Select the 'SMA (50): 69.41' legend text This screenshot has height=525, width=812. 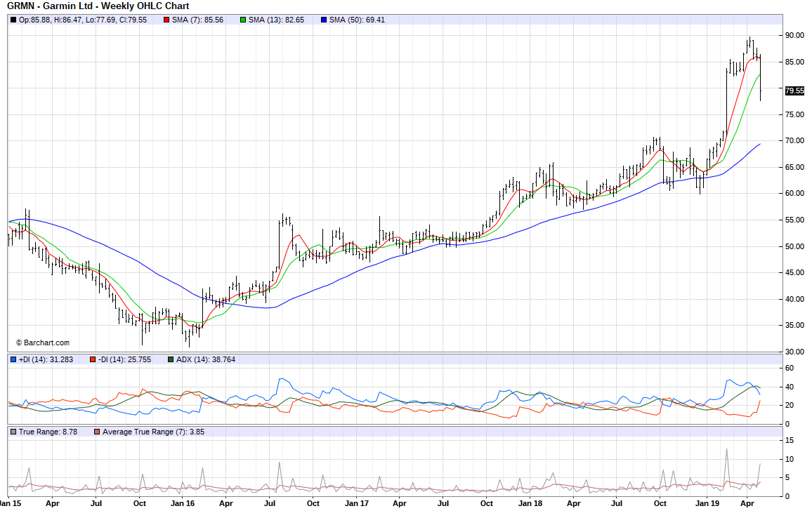358,20
